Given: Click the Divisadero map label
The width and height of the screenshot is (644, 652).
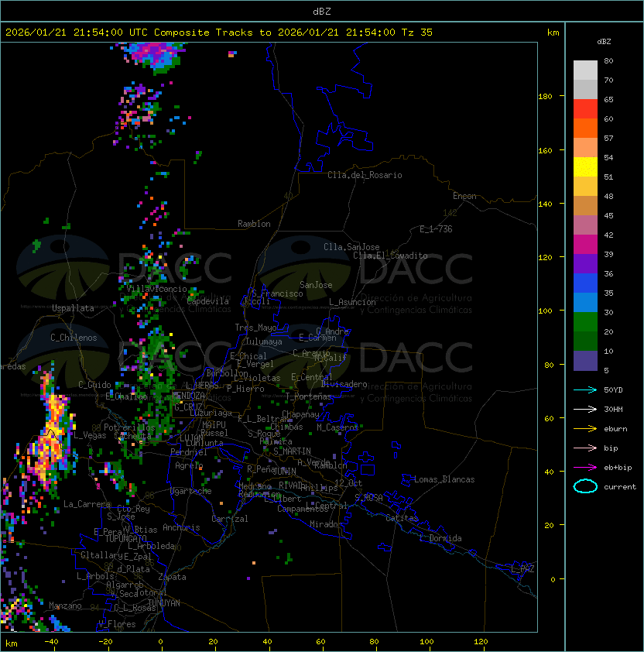Looking at the screenshot, I should coord(344,384).
